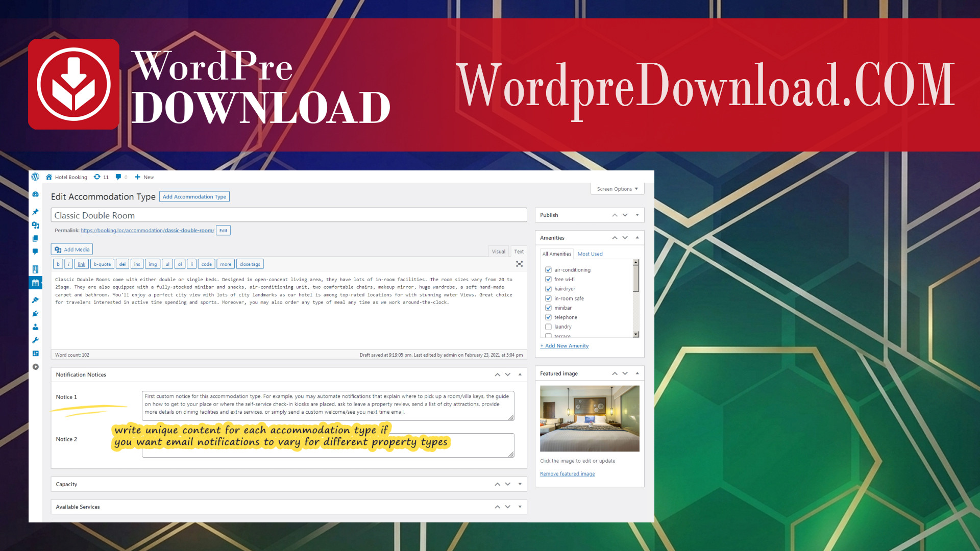The width and height of the screenshot is (980, 551).
Task: Open Comments sidebar icon
Action: click(35, 252)
